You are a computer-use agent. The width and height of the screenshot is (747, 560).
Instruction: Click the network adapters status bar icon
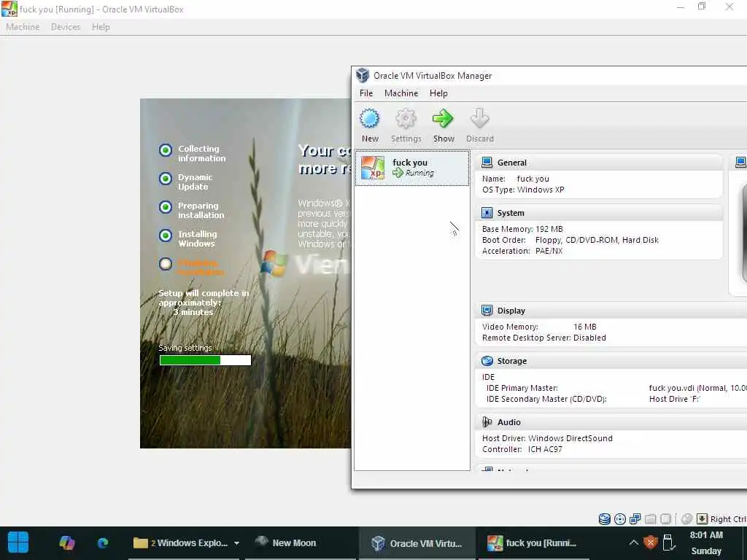(635, 519)
